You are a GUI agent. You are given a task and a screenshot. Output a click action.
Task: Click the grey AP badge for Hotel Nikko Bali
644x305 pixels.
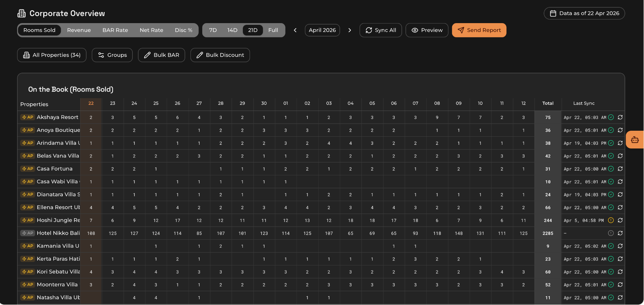pos(28,233)
